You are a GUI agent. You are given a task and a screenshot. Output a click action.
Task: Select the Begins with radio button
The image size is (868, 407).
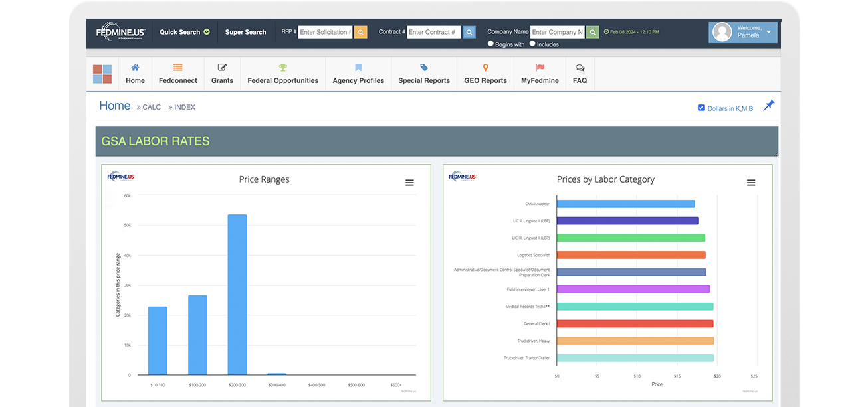tap(490, 44)
